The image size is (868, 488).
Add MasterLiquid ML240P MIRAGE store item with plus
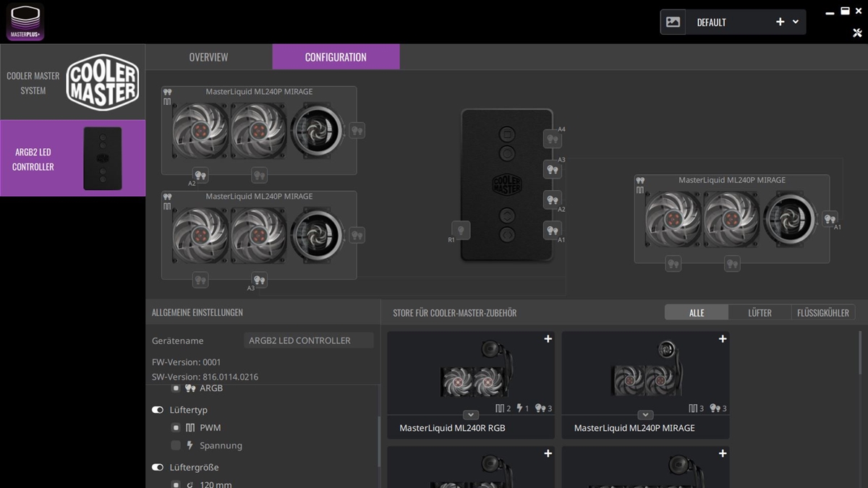pyautogui.click(x=722, y=339)
